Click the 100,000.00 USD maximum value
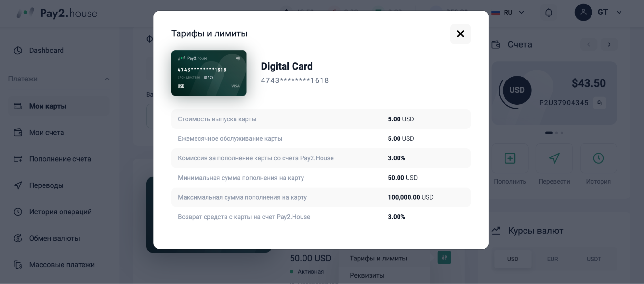The height and width of the screenshot is (284, 644). click(x=410, y=197)
